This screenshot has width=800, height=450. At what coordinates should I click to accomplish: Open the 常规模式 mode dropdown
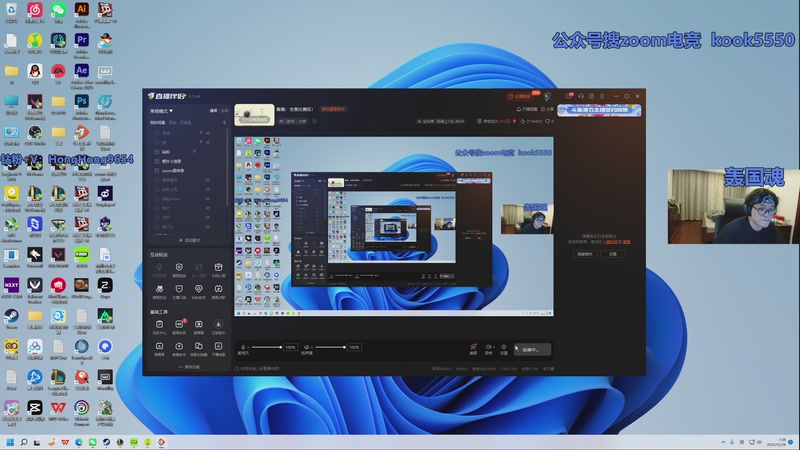(x=162, y=111)
